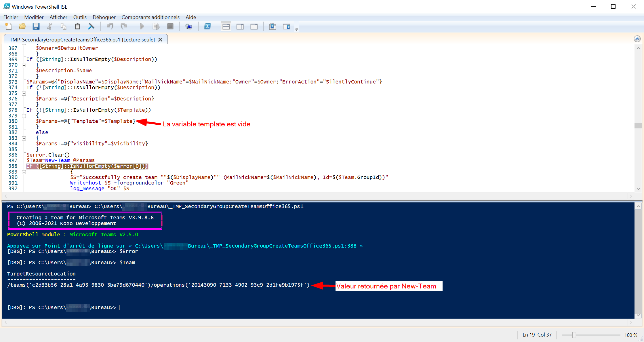This screenshot has height=342, width=644.
Task: Run the script with the play icon
Action: (x=142, y=26)
